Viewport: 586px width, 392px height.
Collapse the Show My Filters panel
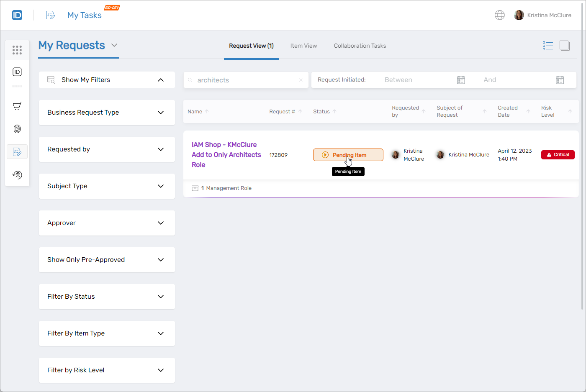161,80
